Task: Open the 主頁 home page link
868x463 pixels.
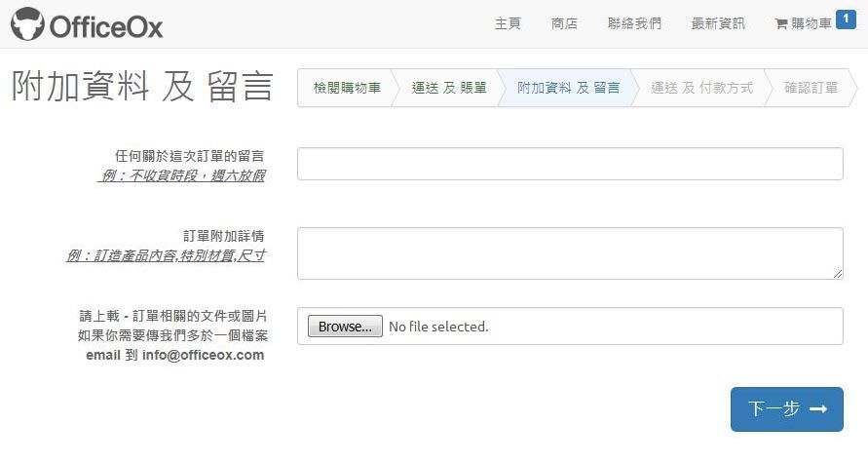Action: click(508, 23)
